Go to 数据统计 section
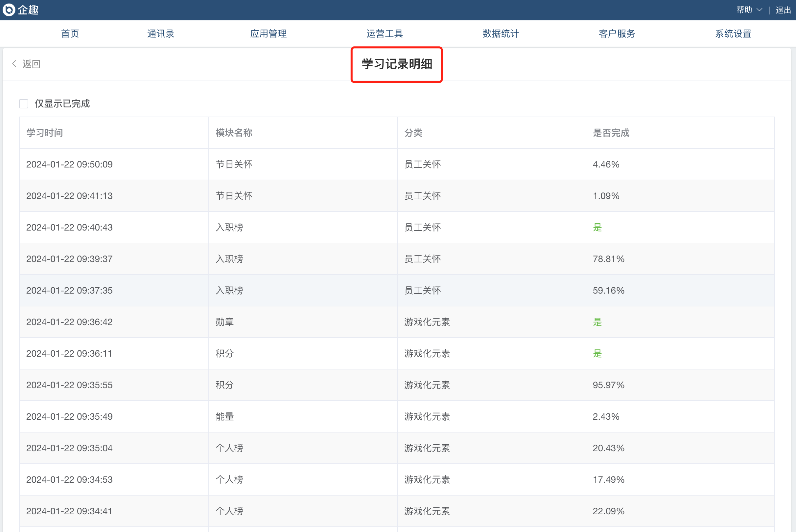Screen dimensions: 796x532 click(x=501, y=33)
